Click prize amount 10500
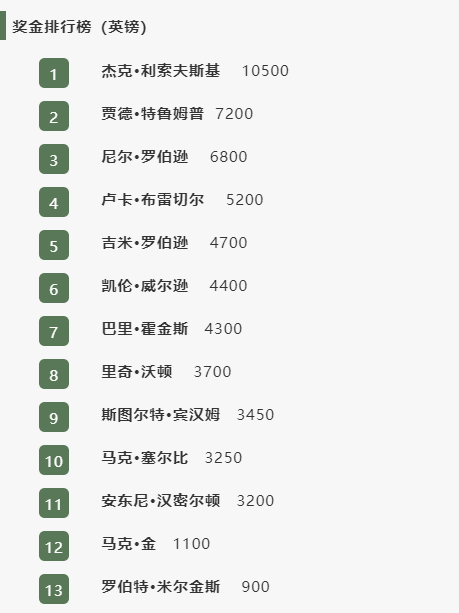This screenshot has width=459, height=613. click(x=265, y=71)
